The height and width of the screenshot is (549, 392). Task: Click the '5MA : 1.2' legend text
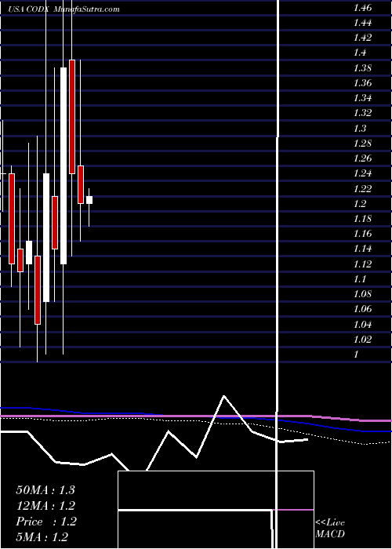pos(42,537)
